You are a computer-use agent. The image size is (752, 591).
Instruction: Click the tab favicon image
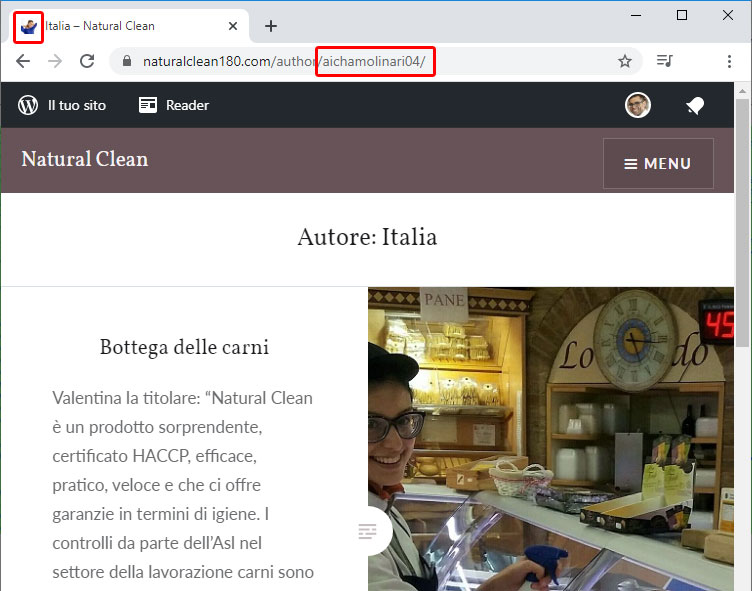coord(28,27)
